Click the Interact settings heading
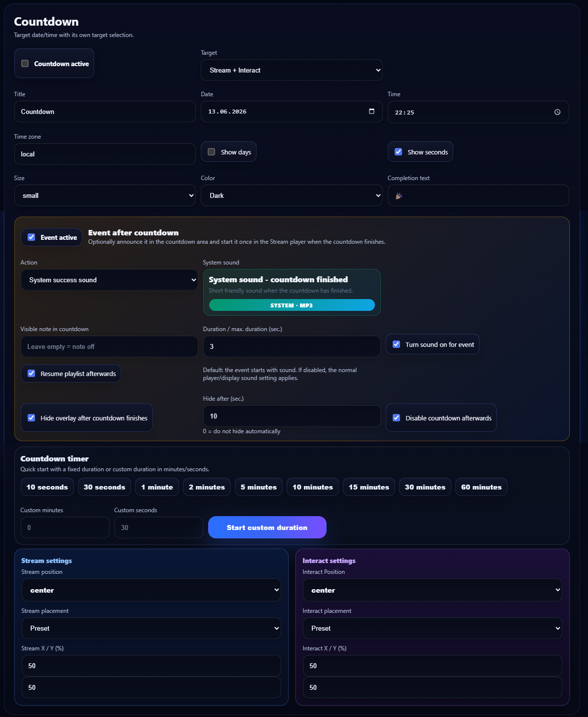Image resolution: width=588 pixels, height=717 pixels. tap(329, 561)
